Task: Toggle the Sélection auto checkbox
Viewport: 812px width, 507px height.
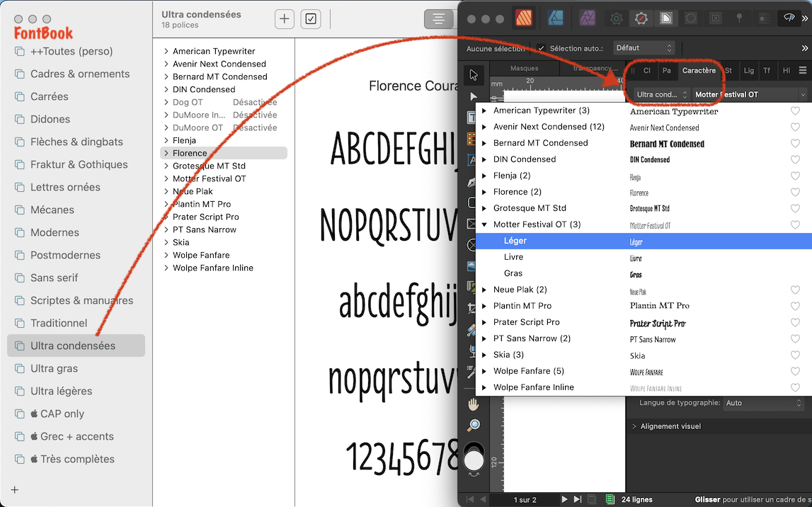Action: pyautogui.click(x=540, y=47)
